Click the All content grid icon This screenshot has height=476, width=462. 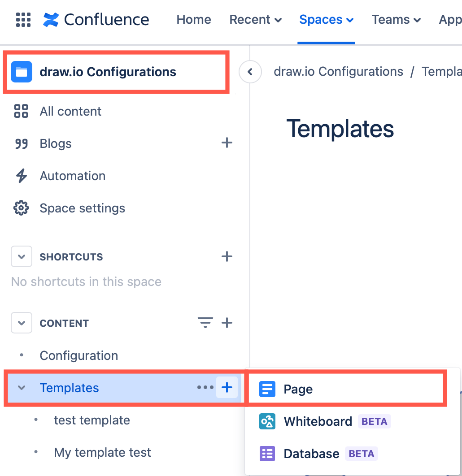(x=21, y=111)
